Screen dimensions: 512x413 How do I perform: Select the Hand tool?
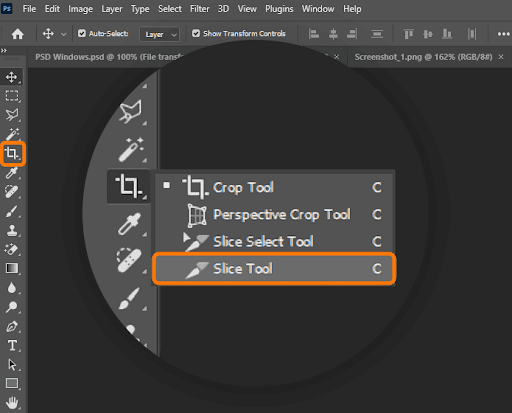(12, 403)
